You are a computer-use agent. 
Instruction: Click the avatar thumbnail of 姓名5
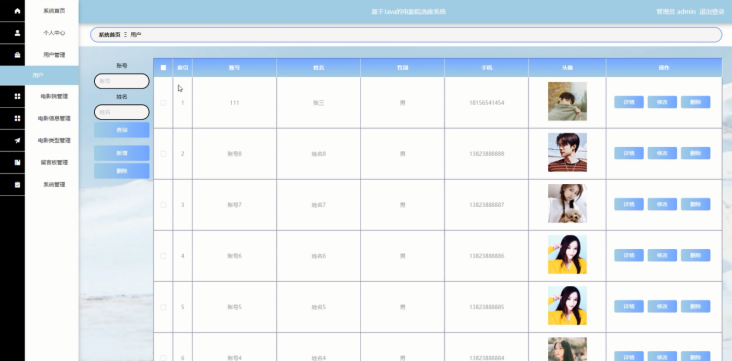point(567,306)
